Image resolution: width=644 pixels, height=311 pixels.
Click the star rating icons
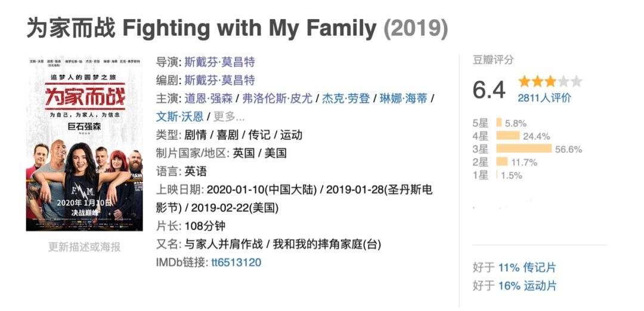point(550,82)
